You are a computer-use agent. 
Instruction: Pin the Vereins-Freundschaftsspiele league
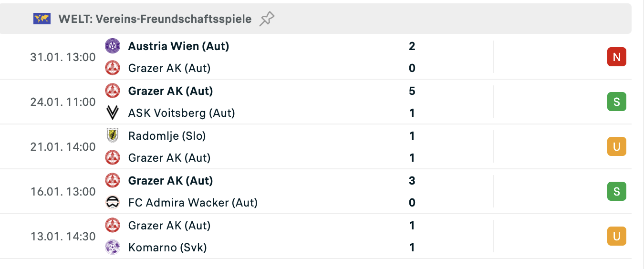coord(267,19)
